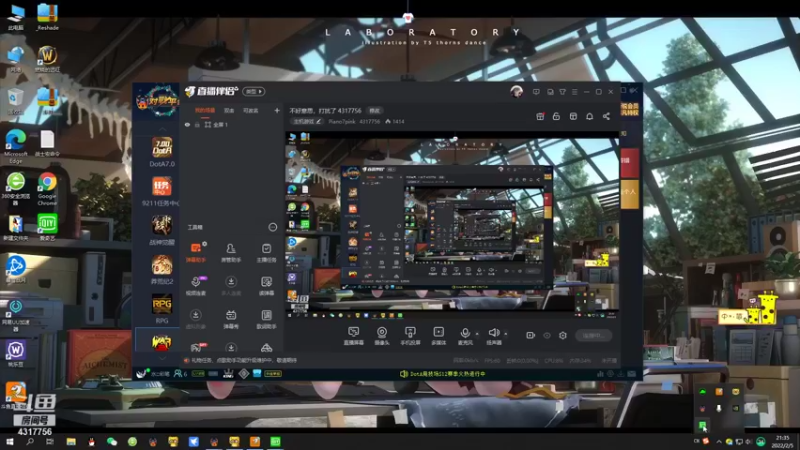Screen dimensions: 800x450
Task: Toggle preview eye next to settings gear
Action: pyautogui.click(x=547, y=335)
